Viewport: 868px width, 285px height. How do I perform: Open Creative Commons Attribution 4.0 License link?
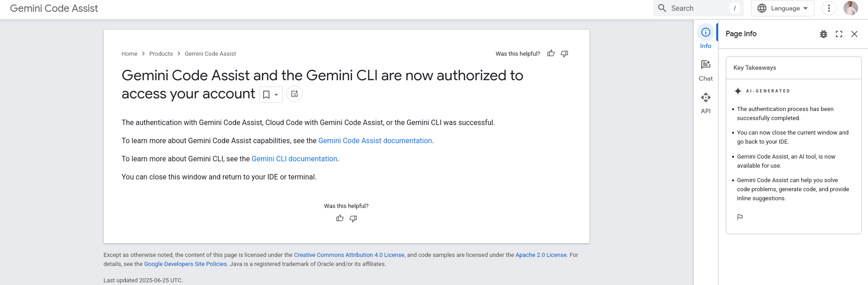pyautogui.click(x=349, y=255)
